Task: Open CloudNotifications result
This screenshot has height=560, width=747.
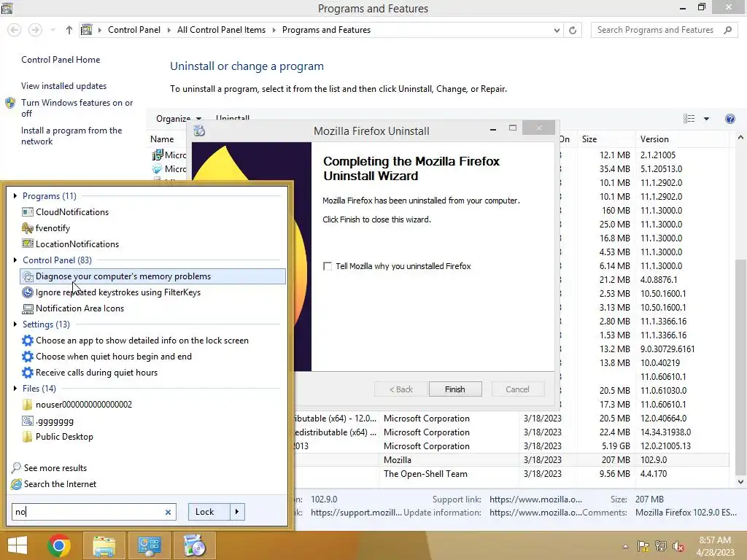Action: tap(152, 212)
